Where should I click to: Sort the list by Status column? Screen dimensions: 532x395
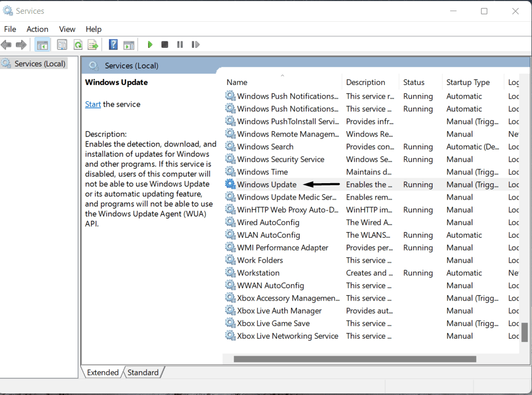[x=413, y=82]
